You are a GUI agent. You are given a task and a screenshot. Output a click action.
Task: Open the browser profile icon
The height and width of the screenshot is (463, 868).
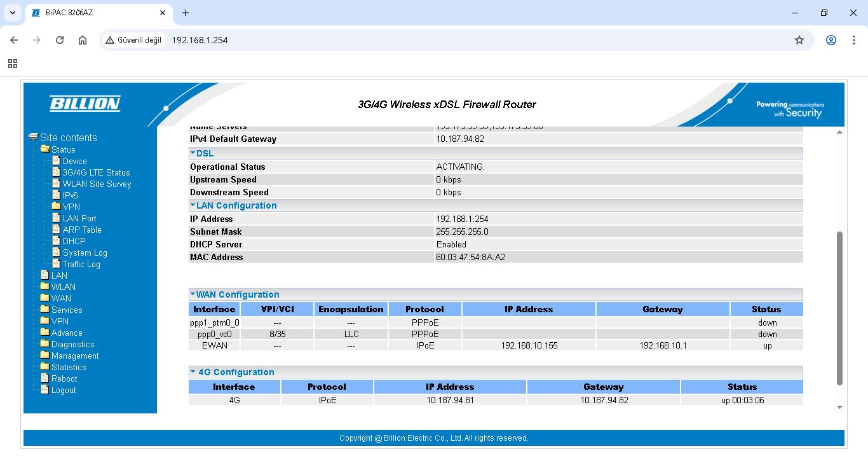coord(831,40)
